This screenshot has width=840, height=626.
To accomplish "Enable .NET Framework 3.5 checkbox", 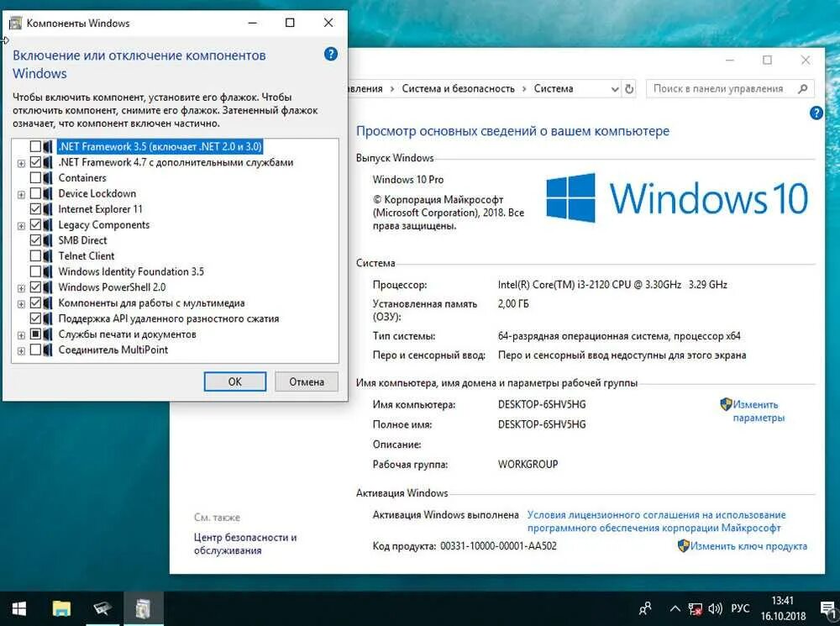I will click(x=35, y=146).
